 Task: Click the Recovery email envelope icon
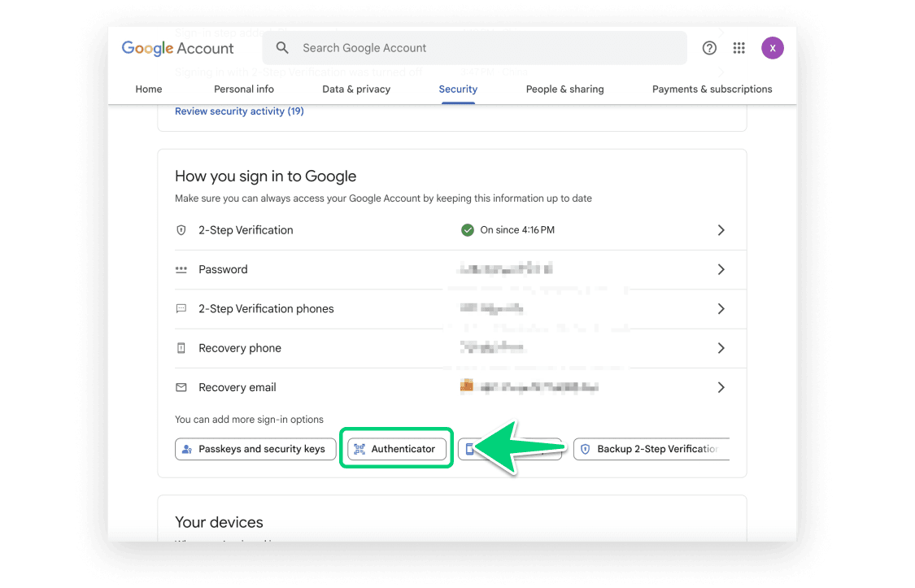click(181, 387)
